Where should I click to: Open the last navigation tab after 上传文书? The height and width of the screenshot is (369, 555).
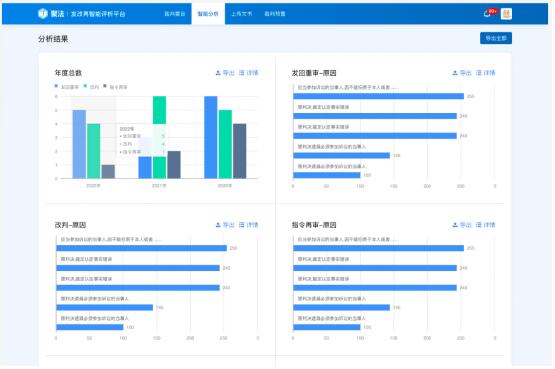(x=275, y=14)
